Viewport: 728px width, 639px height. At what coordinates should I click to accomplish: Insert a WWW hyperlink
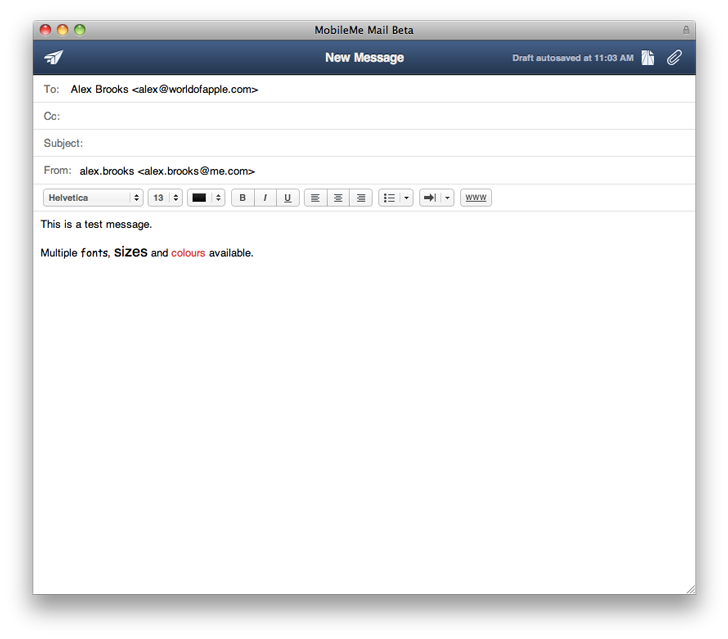tap(476, 198)
